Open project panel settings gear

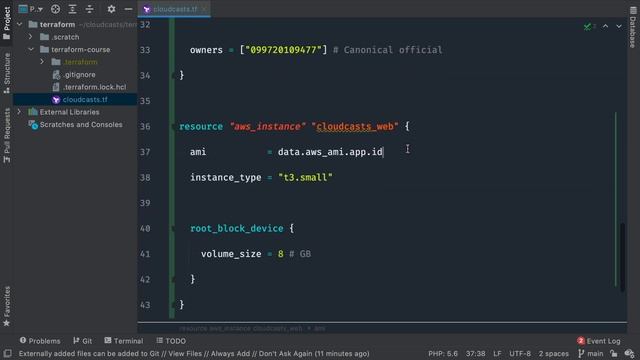tap(111, 9)
